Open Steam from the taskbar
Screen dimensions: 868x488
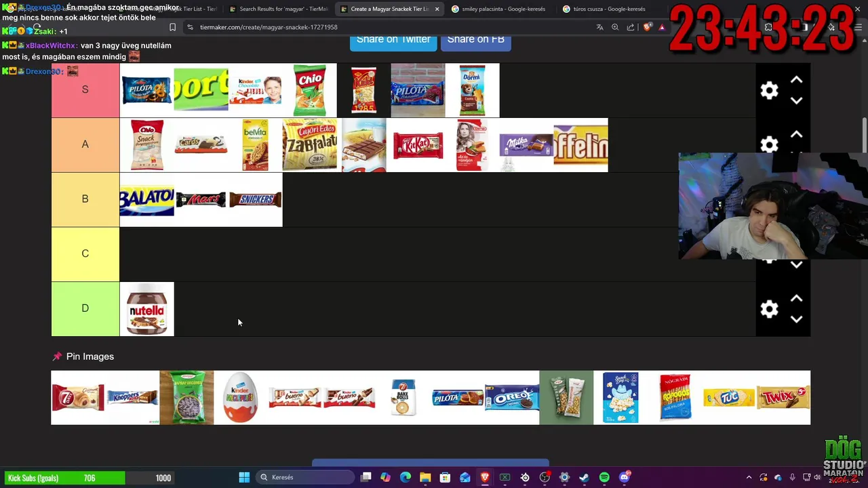pos(584,477)
